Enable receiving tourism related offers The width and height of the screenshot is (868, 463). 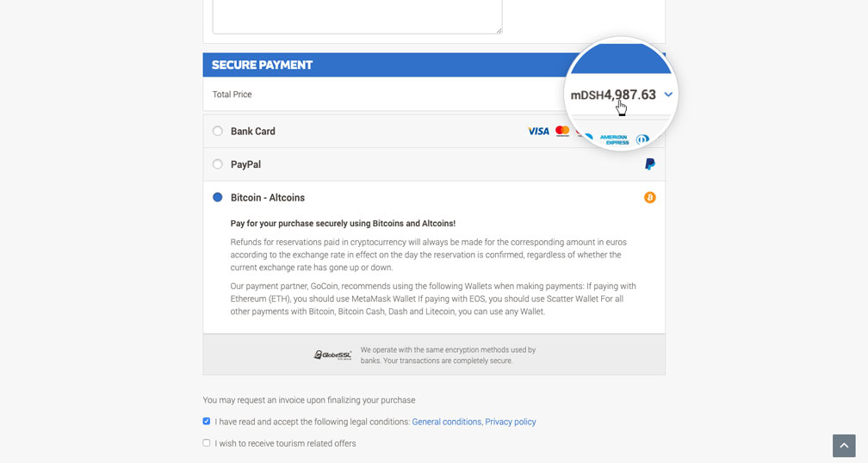[x=207, y=443]
